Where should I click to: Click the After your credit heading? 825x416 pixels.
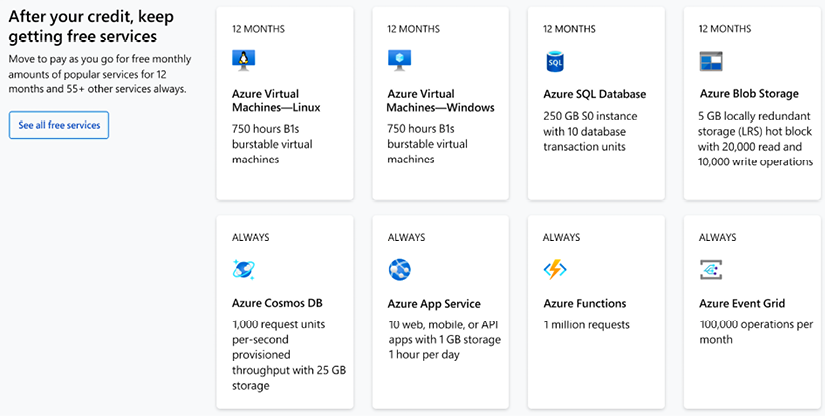tap(91, 27)
